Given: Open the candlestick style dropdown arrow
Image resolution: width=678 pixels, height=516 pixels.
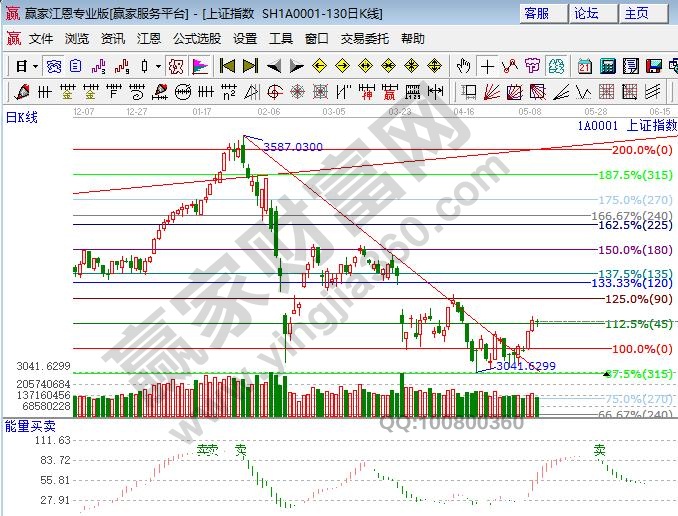Looking at the screenshot, I should (158, 66).
